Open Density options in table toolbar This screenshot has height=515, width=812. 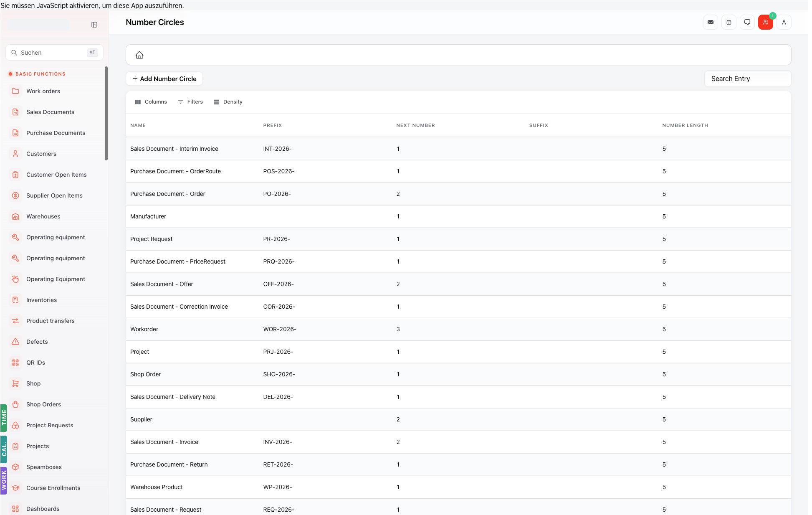228,102
